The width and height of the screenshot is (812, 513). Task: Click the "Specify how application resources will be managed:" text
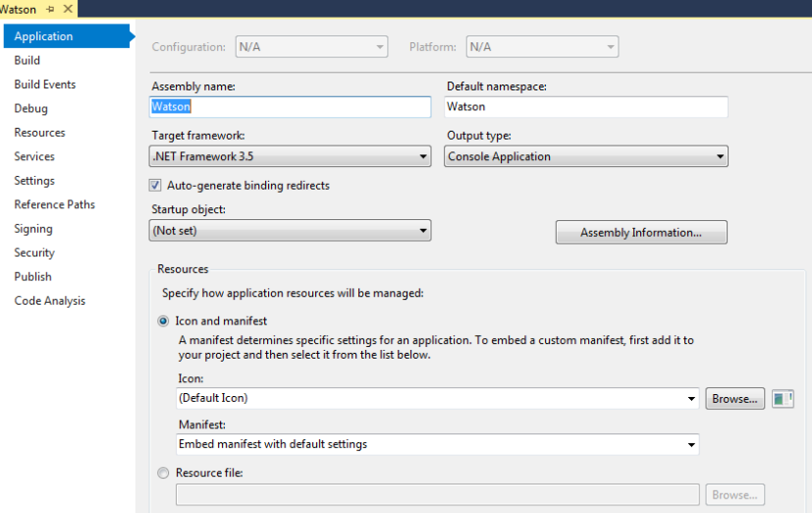[x=293, y=293]
